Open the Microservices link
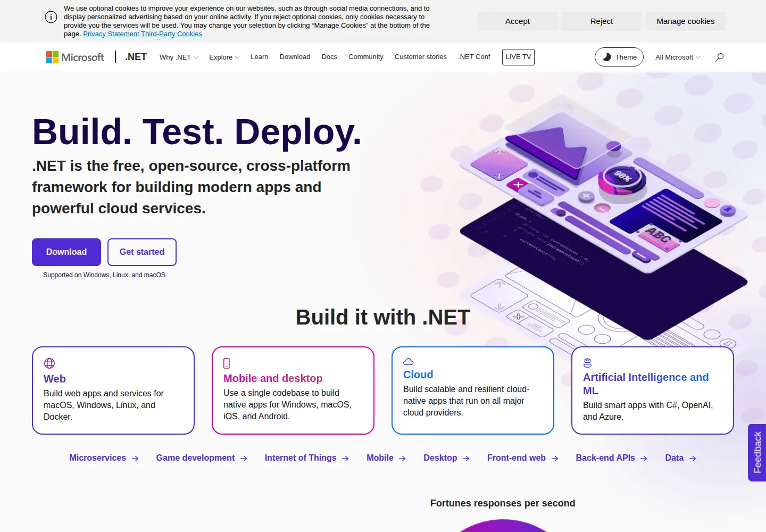 tap(98, 458)
